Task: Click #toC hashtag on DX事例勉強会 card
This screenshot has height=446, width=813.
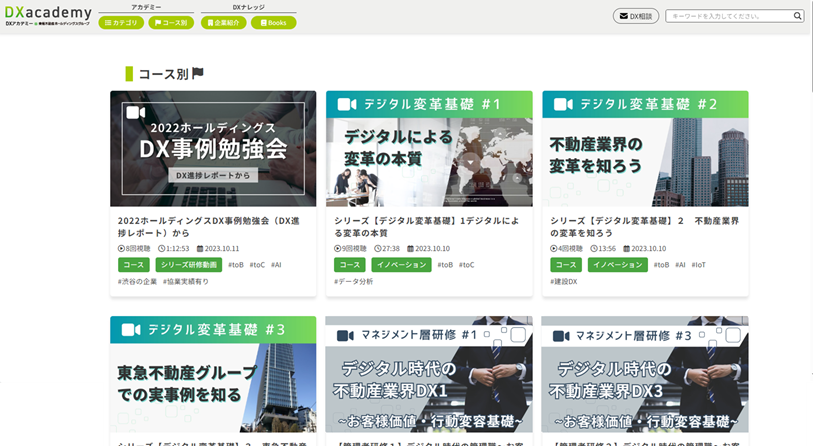Action: click(257, 265)
